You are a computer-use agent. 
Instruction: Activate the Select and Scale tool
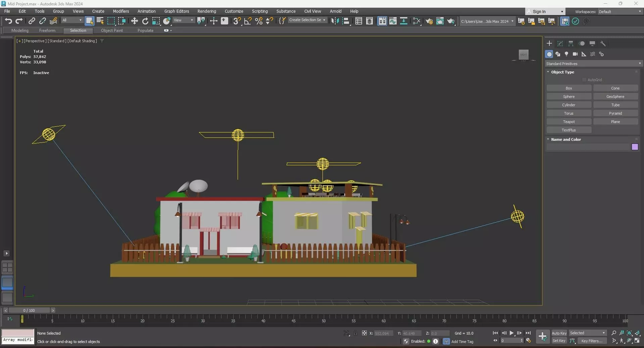(x=156, y=21)
